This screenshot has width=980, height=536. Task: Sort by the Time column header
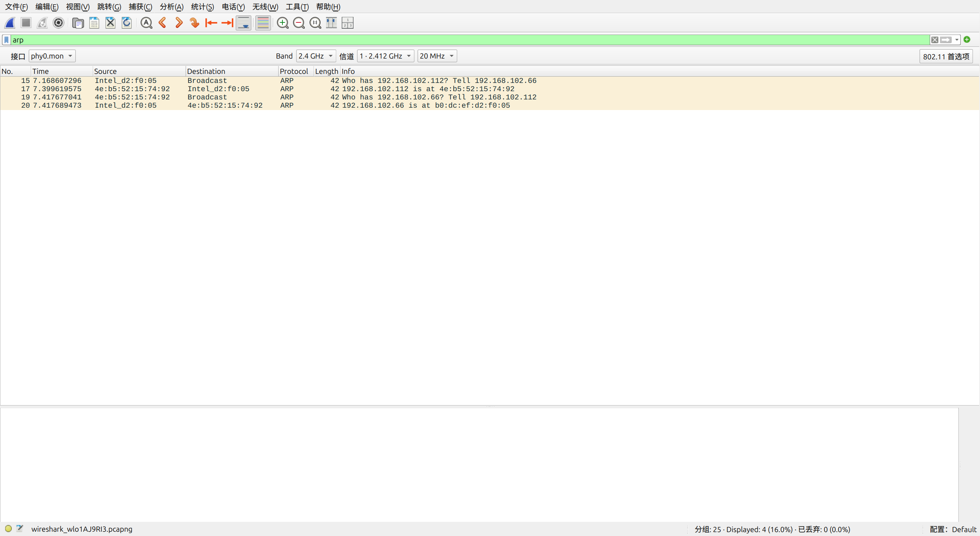[62, 71]
